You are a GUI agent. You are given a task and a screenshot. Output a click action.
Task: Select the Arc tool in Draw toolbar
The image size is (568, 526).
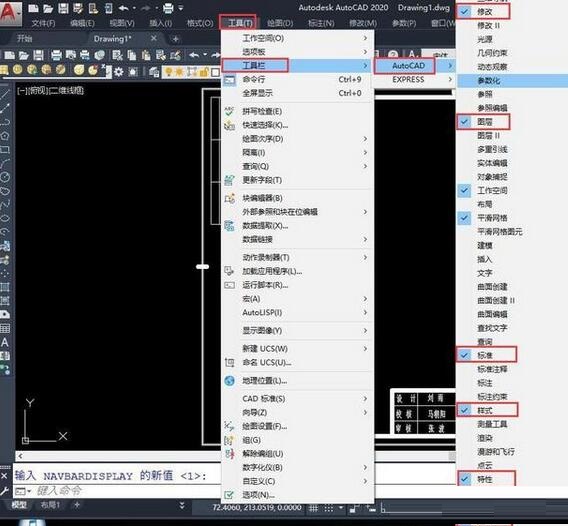(5, 163)
